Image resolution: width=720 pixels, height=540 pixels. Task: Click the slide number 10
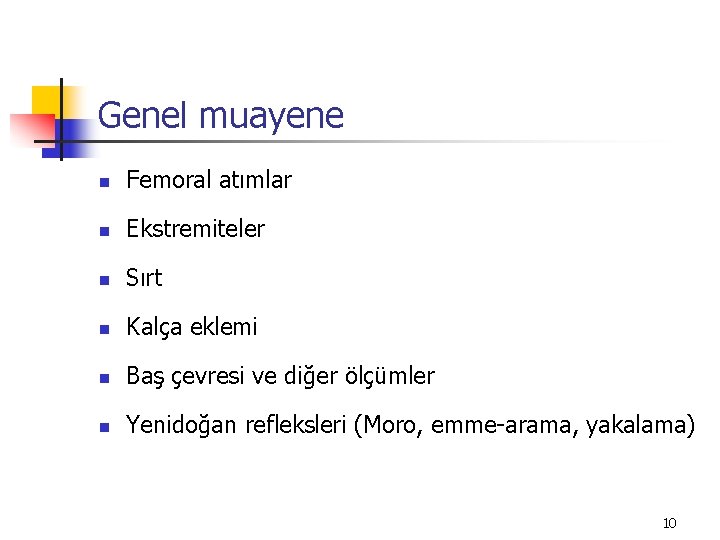click(669, 523)
